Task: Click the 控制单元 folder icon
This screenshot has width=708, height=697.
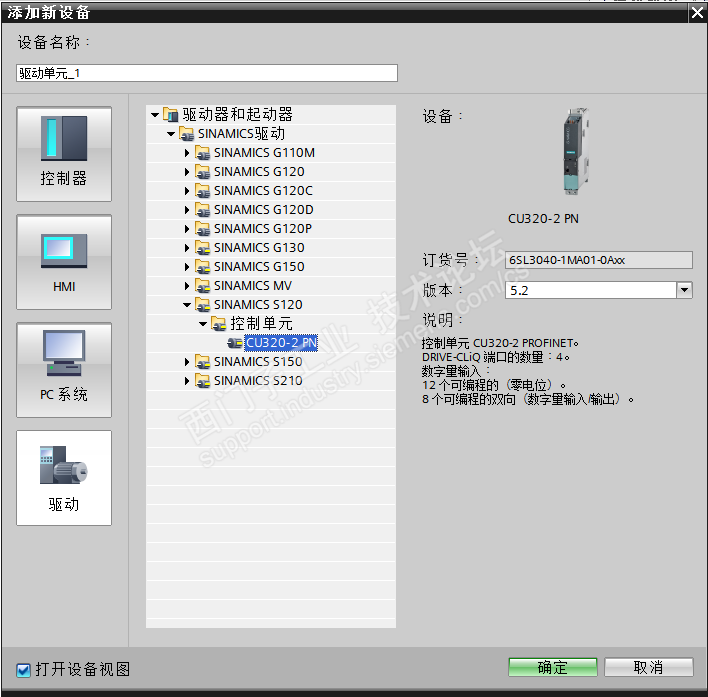Action: 219,323
